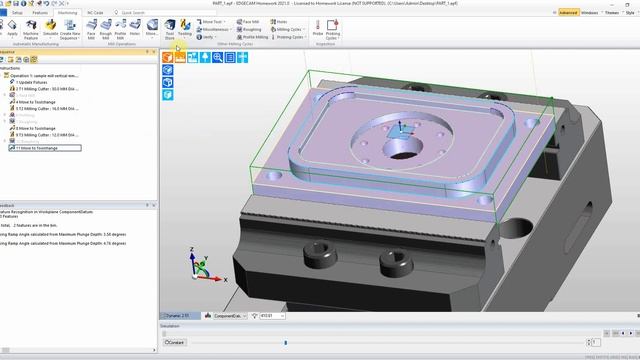The image size is (640, 360).
Task: Click the Save icon in quick access bar
Action: (16, 3)
